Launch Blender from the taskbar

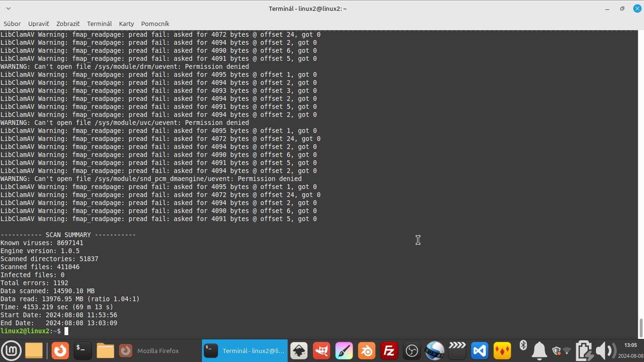[367, 351]
